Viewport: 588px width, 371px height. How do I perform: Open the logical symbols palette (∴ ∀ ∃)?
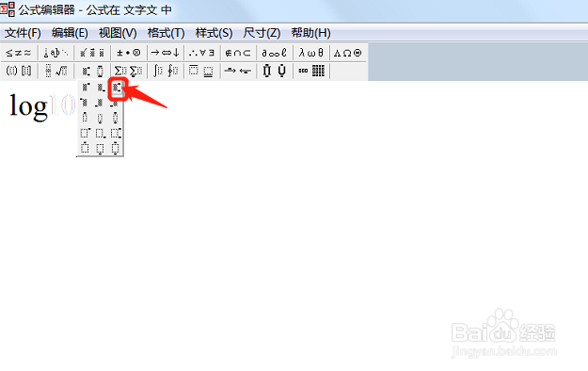(201, 53)
